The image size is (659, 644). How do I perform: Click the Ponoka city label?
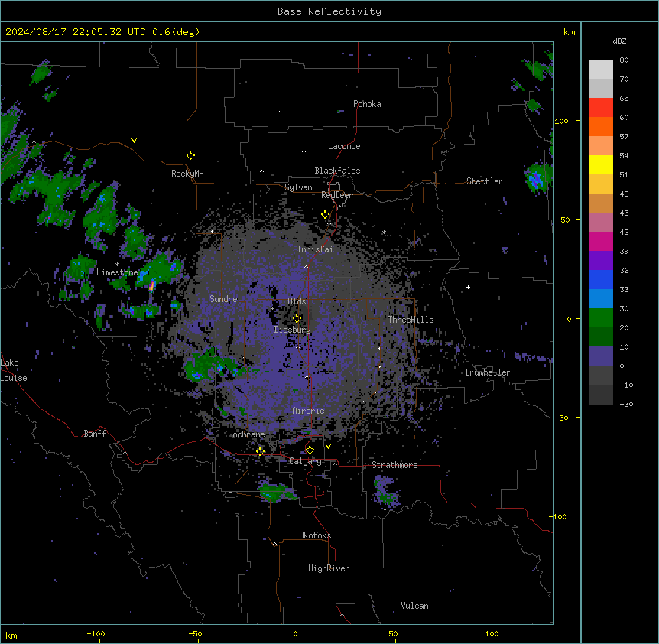point(367,104)
